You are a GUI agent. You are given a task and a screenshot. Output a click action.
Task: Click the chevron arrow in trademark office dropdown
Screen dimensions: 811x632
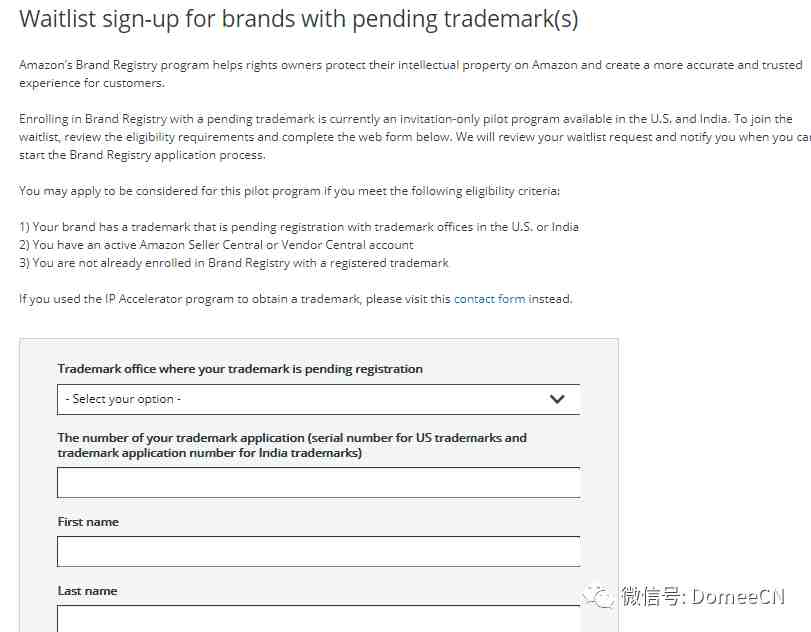557,399
